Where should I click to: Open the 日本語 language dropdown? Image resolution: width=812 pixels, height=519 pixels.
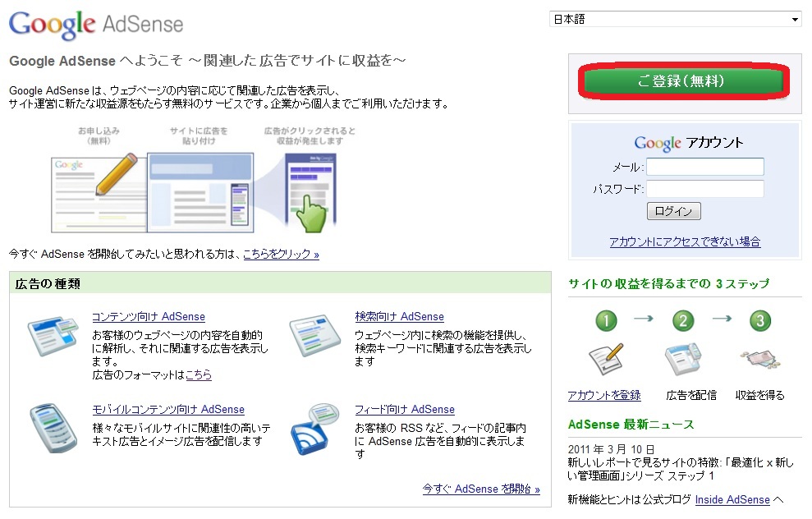(675, 19)
